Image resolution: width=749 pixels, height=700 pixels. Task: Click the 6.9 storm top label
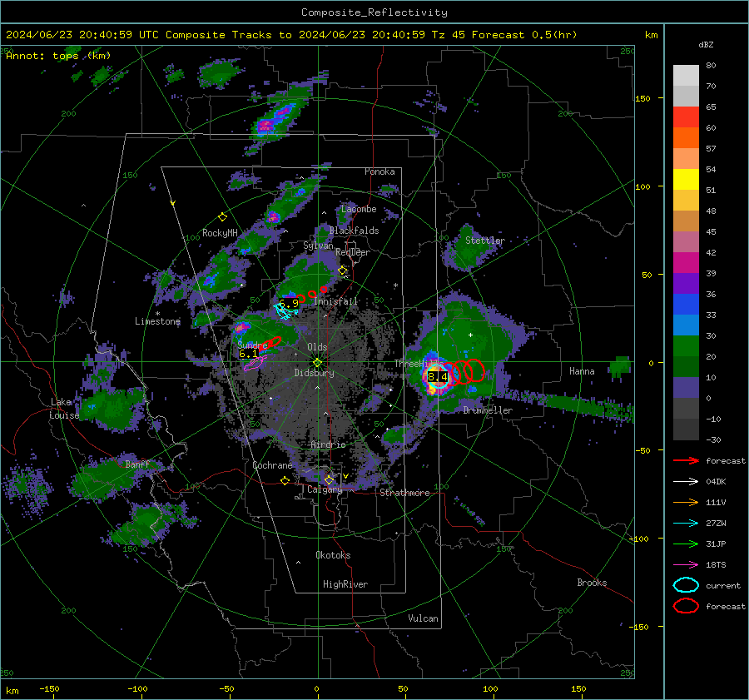(289, 304)
